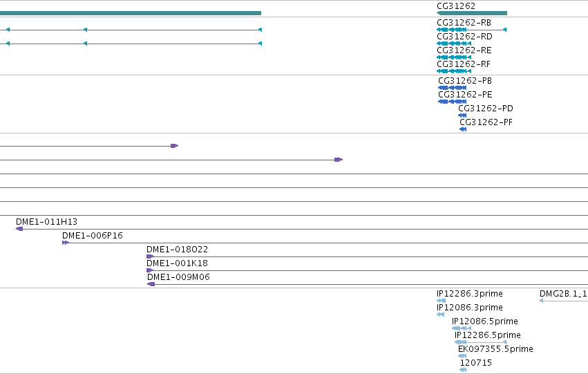Select EST IP12286.5prime label

pyautogui.click(x=488, y=335)
